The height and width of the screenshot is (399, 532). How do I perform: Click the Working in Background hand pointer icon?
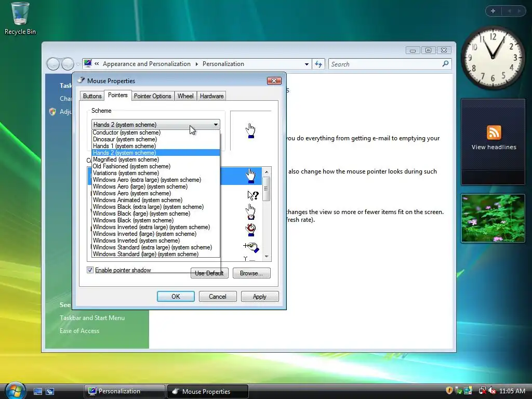250,212
